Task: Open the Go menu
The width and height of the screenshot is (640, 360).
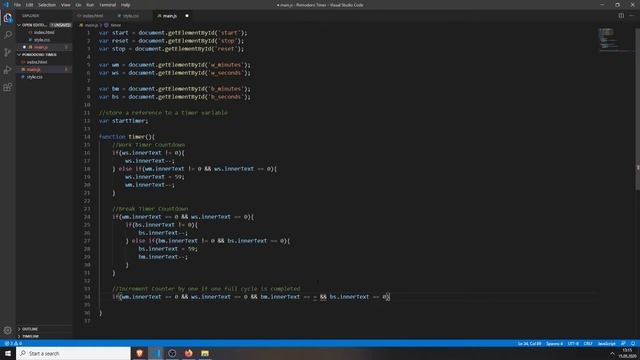Action: point(78,5)
